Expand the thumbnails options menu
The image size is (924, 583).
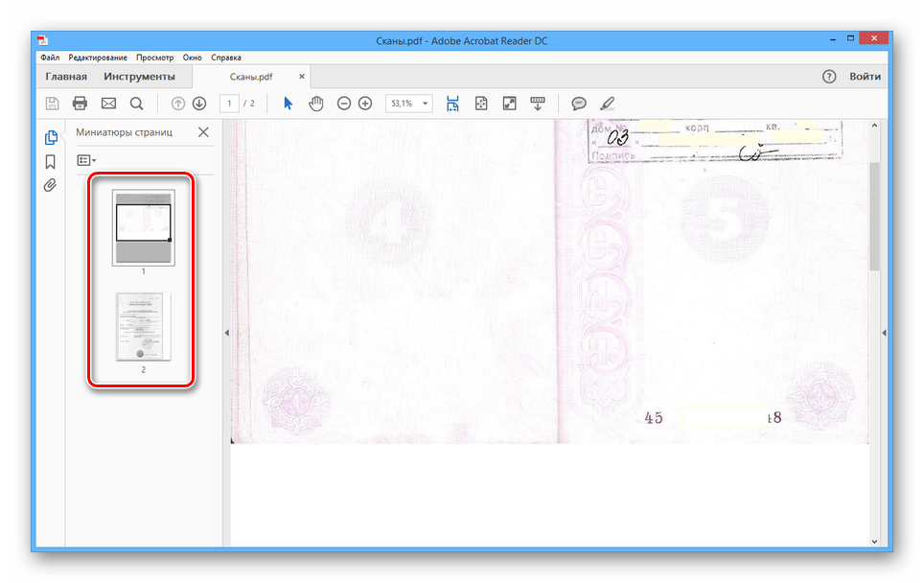[86, 160]
